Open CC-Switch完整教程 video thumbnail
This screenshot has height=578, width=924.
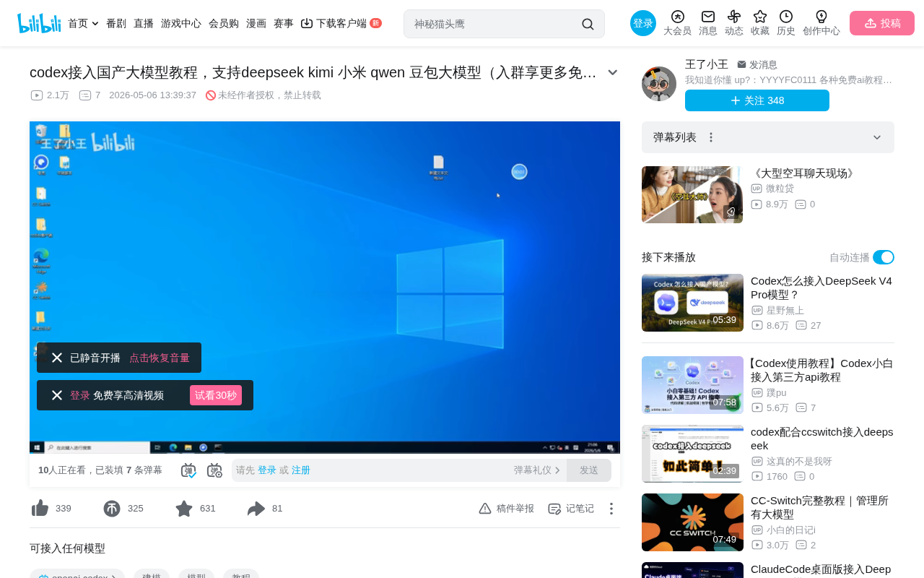pos(692,522)
